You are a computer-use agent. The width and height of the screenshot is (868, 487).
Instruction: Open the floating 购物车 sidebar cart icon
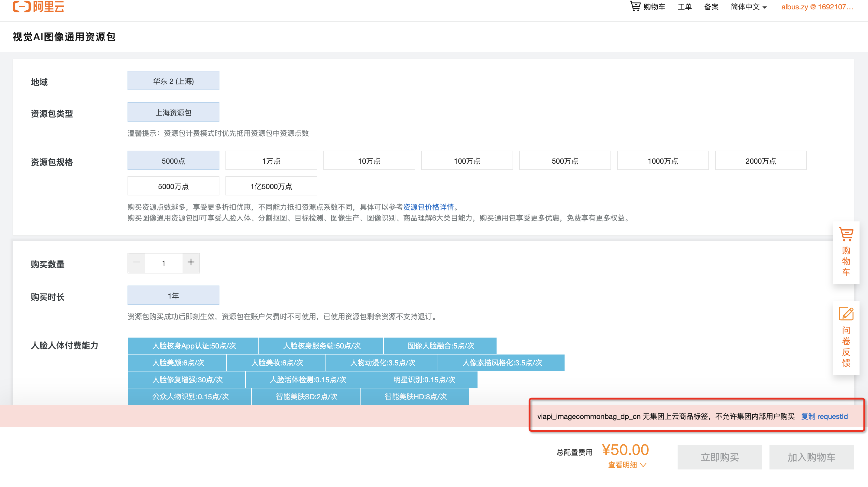tap(846, 252)
